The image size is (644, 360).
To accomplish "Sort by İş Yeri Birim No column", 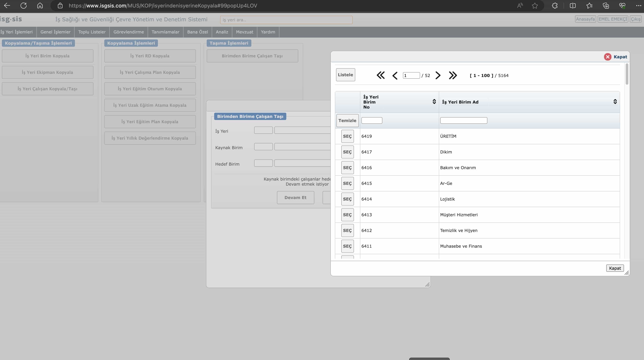I will (x=434, y=101).
